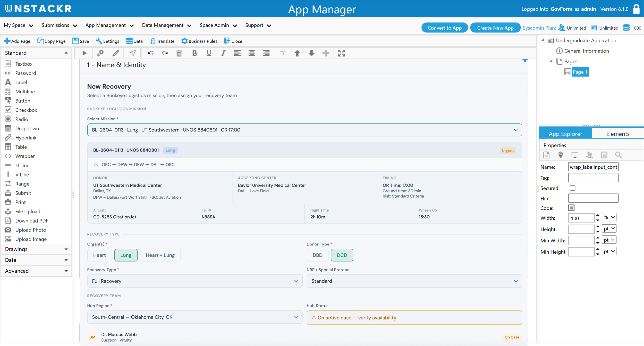Click the fullscreen expand icon
Image resolution: width=644 pixels, height=346 pixels.
(x=341, y=53)
